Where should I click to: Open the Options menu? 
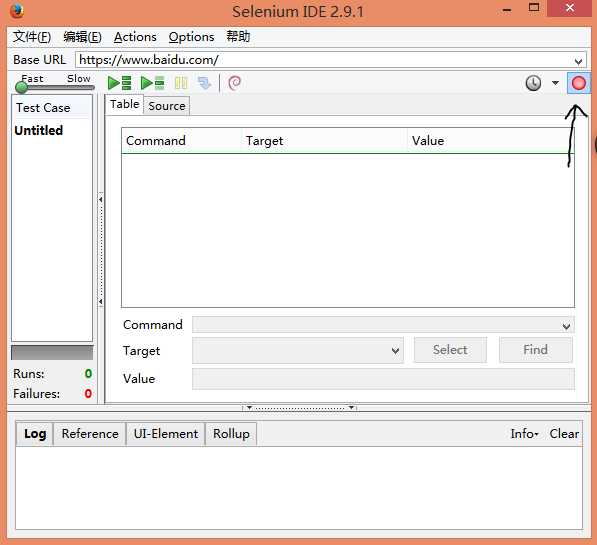(x=191, y=37)
